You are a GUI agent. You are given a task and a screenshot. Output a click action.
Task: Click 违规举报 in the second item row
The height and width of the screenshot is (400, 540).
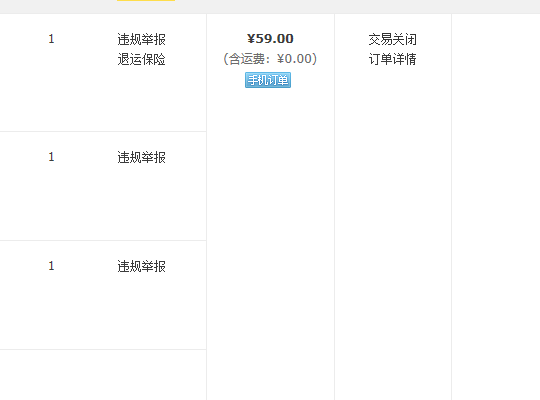coord(142,157)
